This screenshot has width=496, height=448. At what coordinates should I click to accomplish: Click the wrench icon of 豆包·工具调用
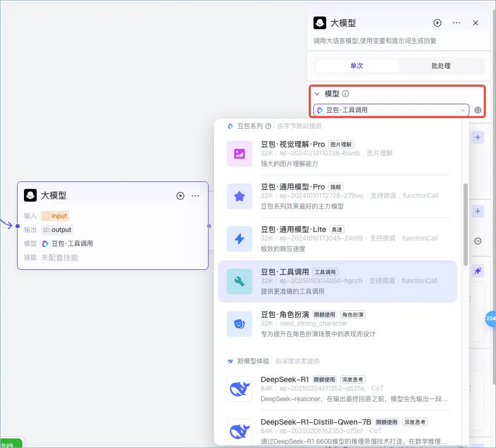(239, 281)
